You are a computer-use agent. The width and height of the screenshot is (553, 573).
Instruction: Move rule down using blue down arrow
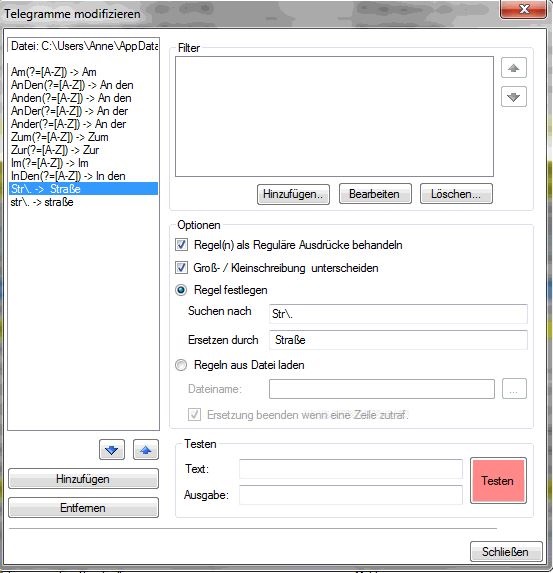click(x=112, y=449)
